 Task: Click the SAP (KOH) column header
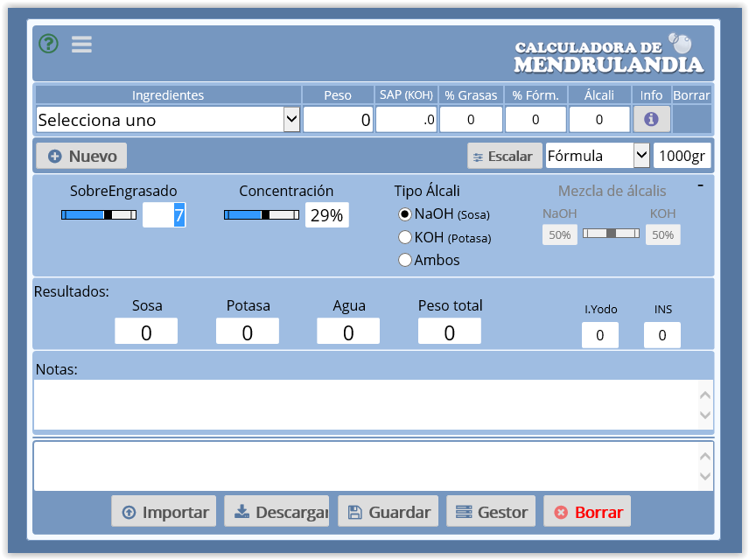click(x=407, y=95)
